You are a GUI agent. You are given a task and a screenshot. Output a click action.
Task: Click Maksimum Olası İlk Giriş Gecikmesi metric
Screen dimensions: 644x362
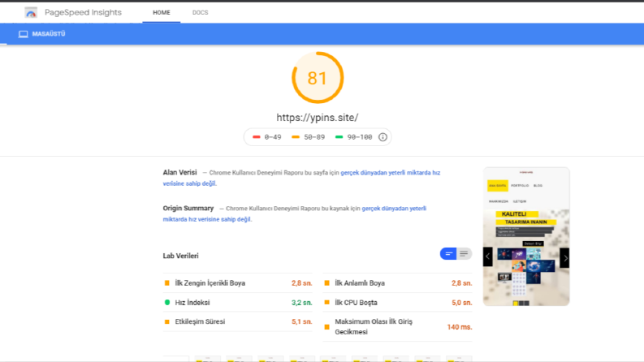click(x=398, y=327)
